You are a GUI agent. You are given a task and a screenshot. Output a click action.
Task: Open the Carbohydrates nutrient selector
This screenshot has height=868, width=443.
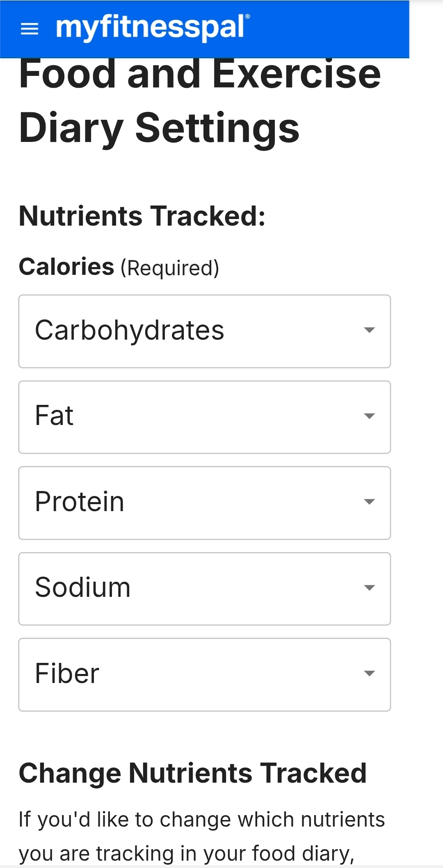point(205,331)
